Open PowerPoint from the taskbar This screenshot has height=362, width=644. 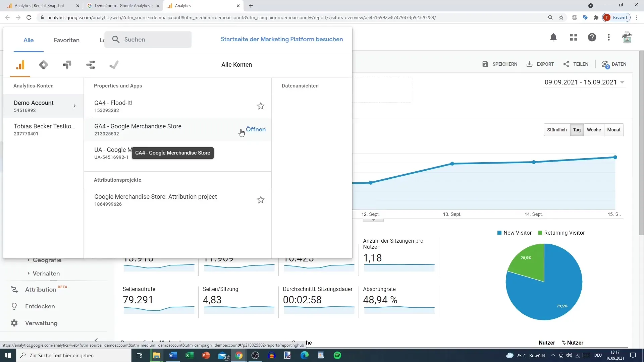206,355
